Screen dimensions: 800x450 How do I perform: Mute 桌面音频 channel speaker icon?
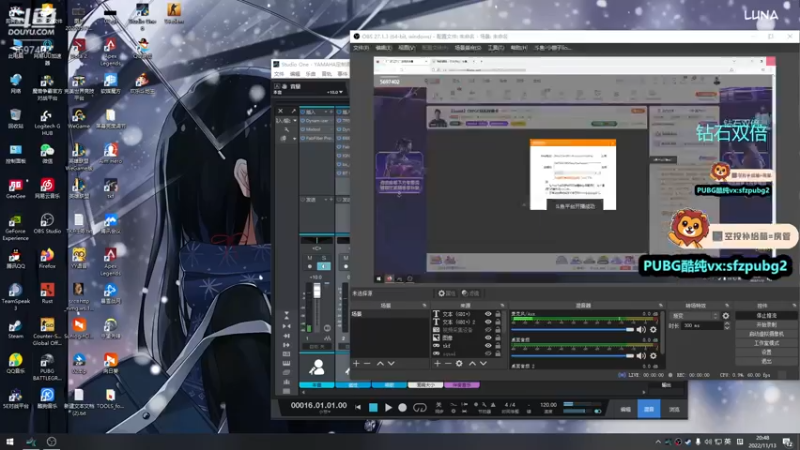pyautogui.click(x=641, y=356)
